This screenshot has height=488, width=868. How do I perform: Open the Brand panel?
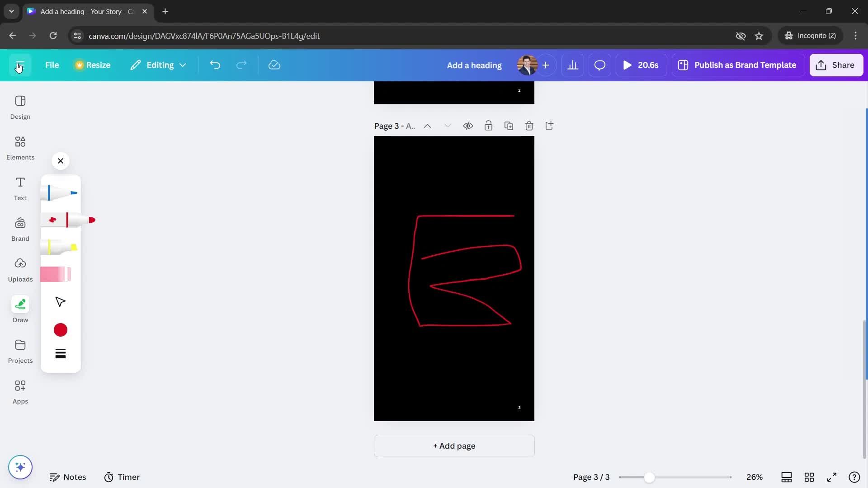(x=20, y=229)
